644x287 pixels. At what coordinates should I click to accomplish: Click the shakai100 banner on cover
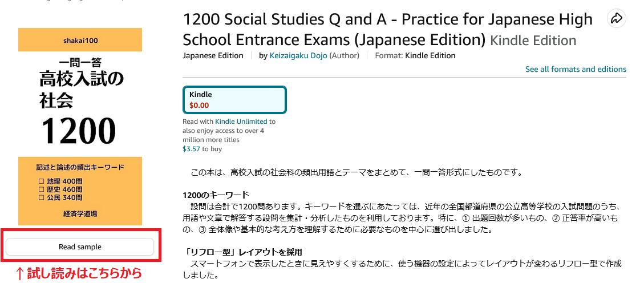point(80,40)
